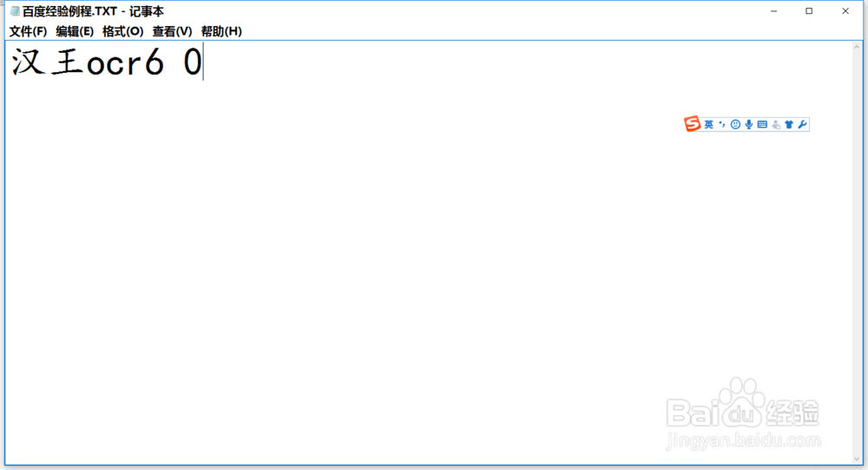Click the scrollbar up arrow
Screen dimensions: 868x470
tap(857, 47)
